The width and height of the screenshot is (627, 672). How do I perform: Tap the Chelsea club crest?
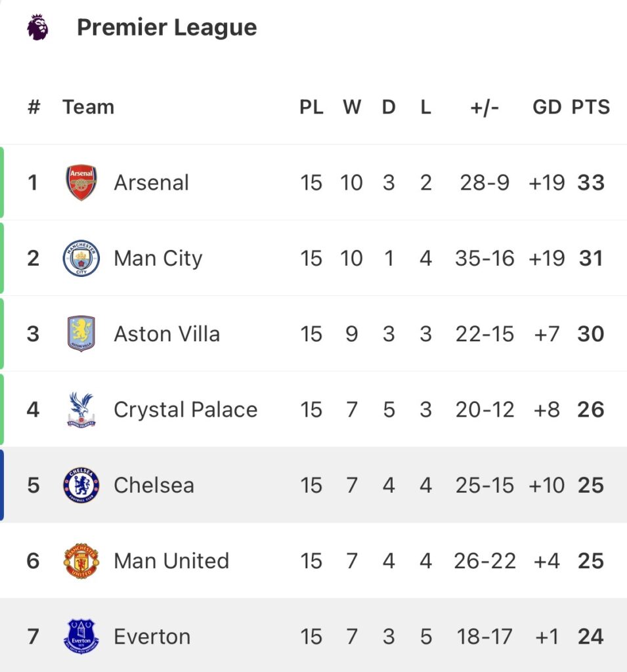pos(81,485)
